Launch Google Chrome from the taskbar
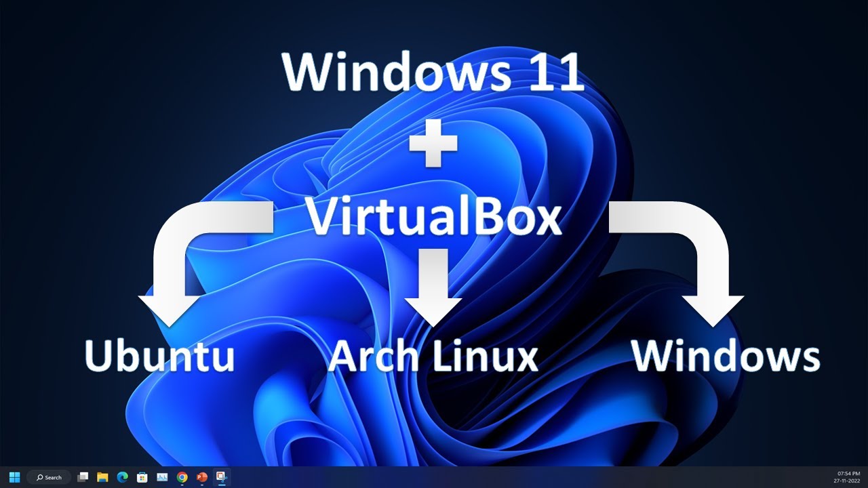This screenshot has width=868, height=488. tap(180, 477)
